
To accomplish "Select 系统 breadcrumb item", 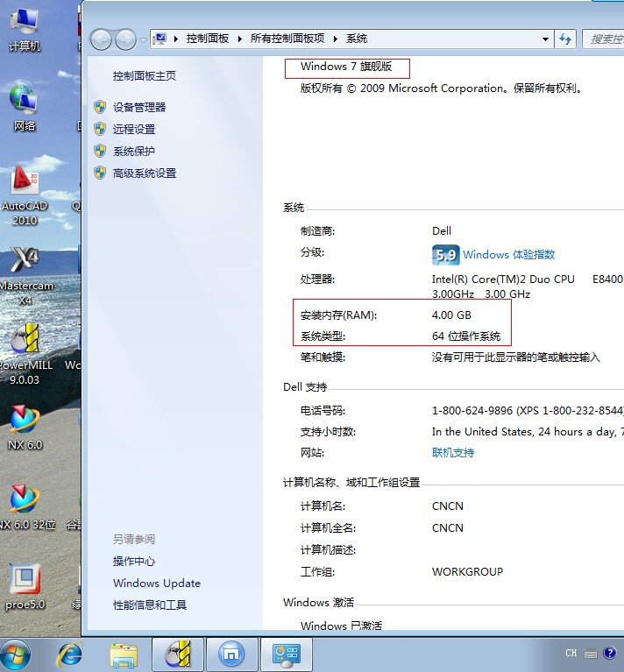I will 357,39.
